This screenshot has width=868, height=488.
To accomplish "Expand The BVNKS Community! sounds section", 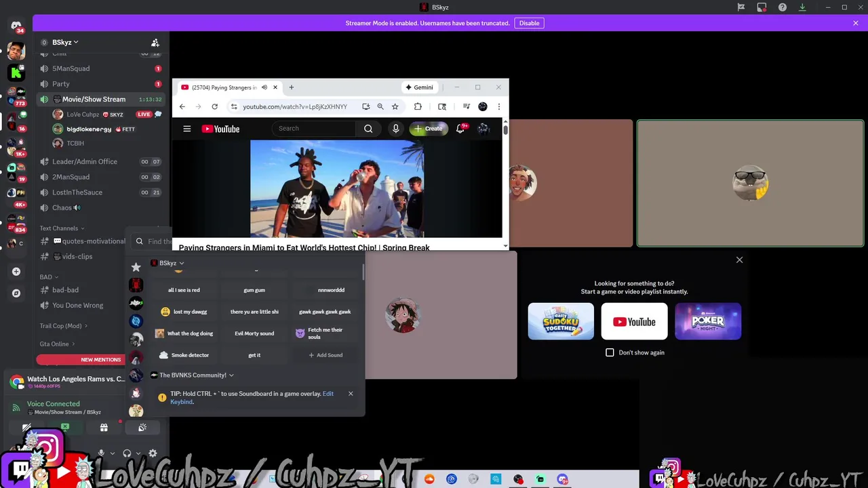I will [192, 375].
